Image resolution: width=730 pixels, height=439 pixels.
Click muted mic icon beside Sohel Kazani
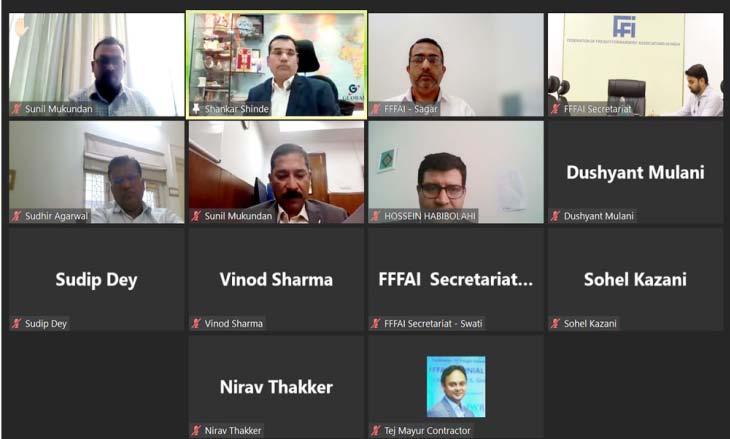click(555, 323)
